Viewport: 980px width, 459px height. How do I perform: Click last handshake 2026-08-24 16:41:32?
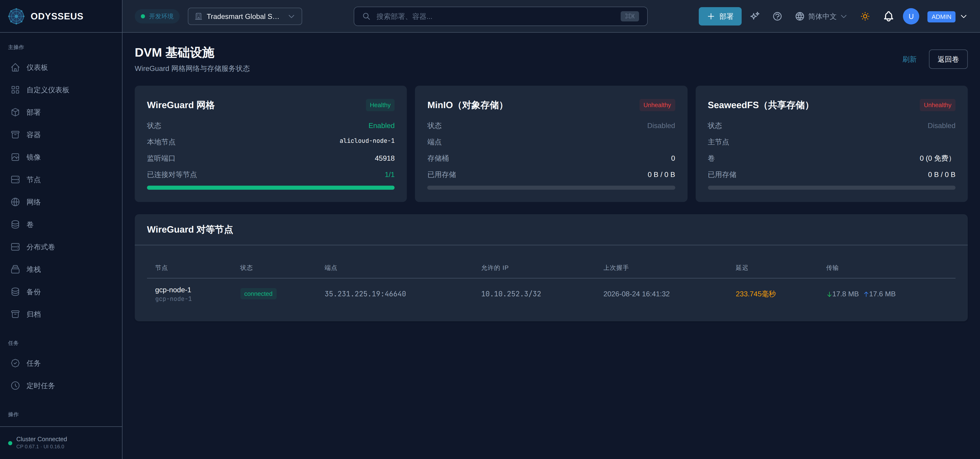636,294
